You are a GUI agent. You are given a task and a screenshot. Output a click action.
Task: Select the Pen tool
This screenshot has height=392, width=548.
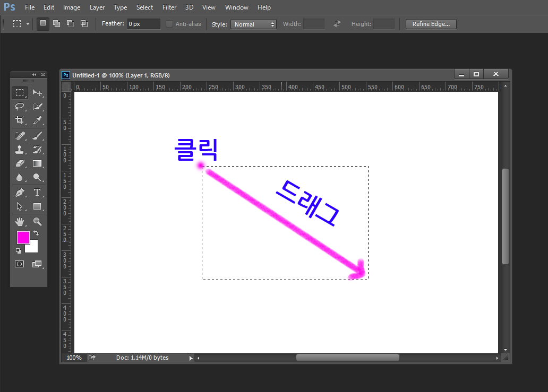pyautogui.click(x=20, y=193)
